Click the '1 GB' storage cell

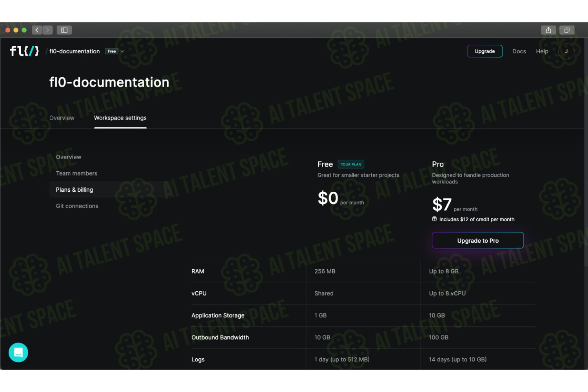(x=320, y=315)
